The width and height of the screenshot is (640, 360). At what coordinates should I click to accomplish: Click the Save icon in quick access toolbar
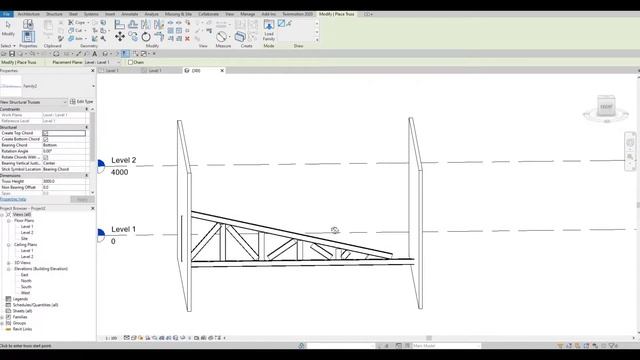(x=12, y=54)
